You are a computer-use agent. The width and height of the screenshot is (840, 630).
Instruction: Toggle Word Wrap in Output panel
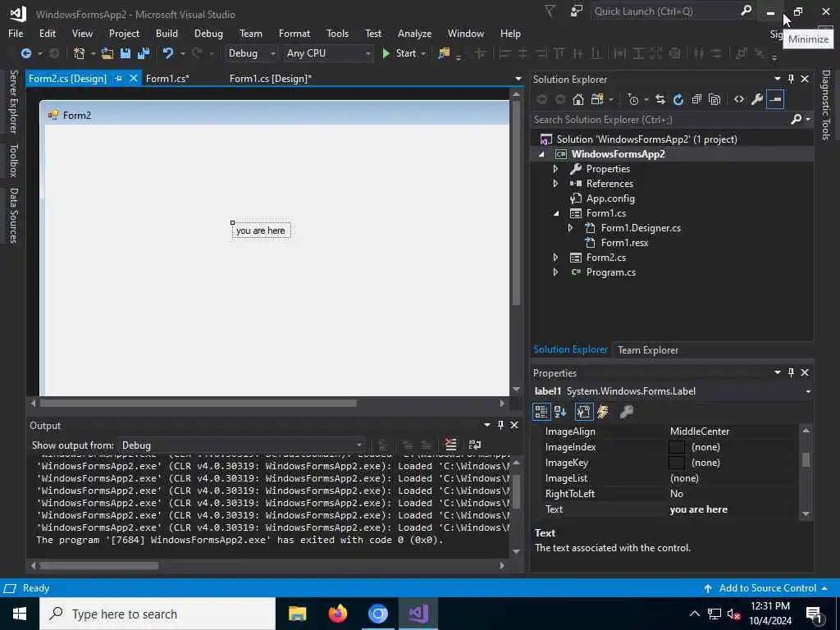tap(475, 445)
